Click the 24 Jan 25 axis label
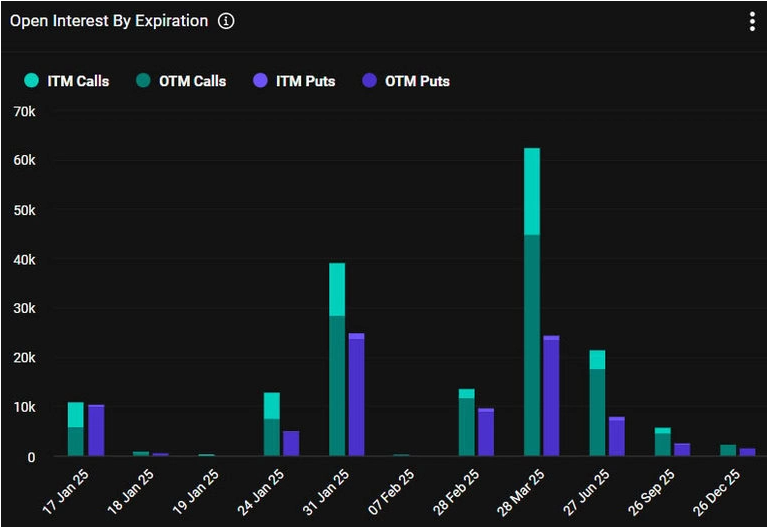The height and width of the screenshot is (527, 769). (261, 492)
